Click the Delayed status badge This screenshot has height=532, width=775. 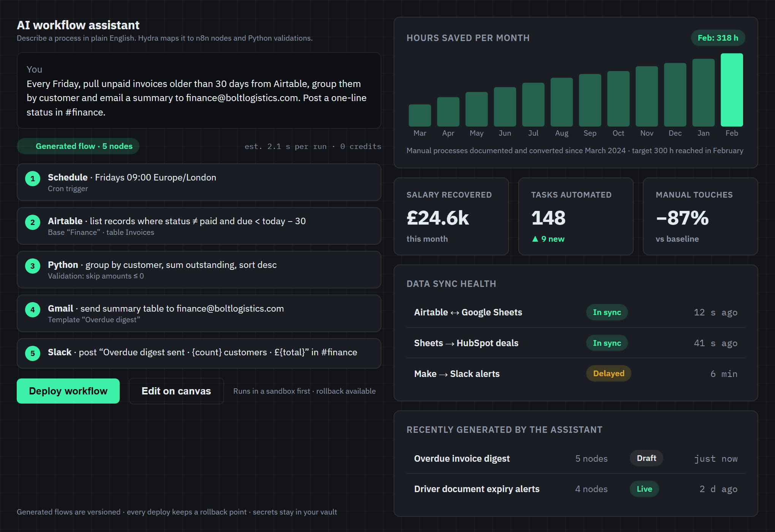pyautogui.click(x=609, y=374)
